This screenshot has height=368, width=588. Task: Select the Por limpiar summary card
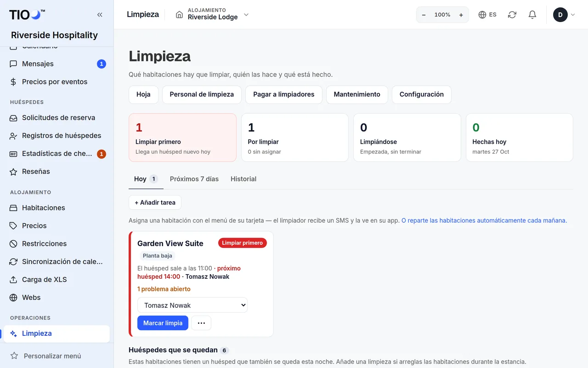tap(295, 138)
